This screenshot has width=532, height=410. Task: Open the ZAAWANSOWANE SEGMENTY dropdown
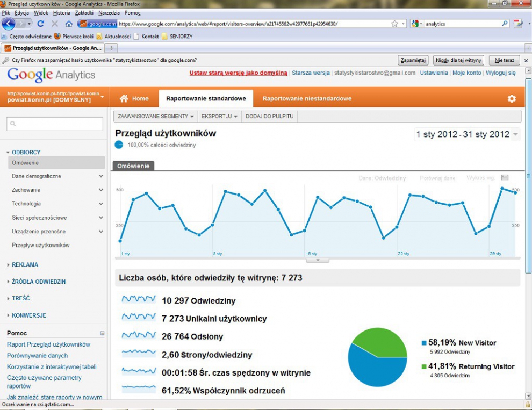point(156,116)
